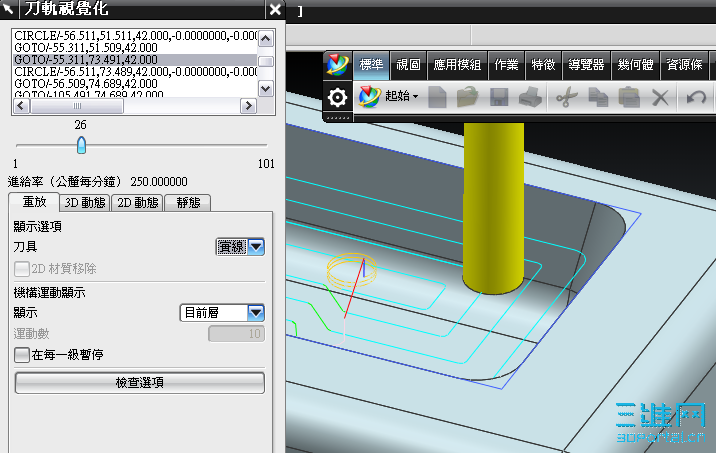Click the Save floppy disk icon
This screenshot has width=716, height=453.
pos(499,97)
